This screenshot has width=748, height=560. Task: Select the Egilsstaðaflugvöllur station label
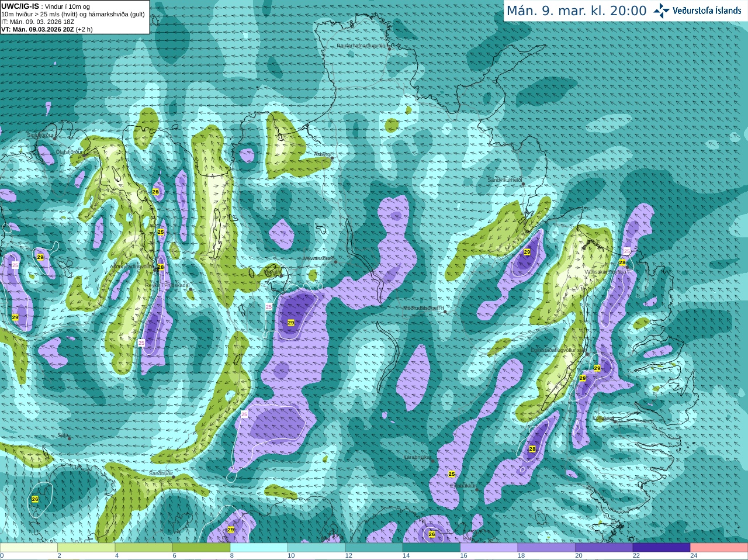click(557, 350)
